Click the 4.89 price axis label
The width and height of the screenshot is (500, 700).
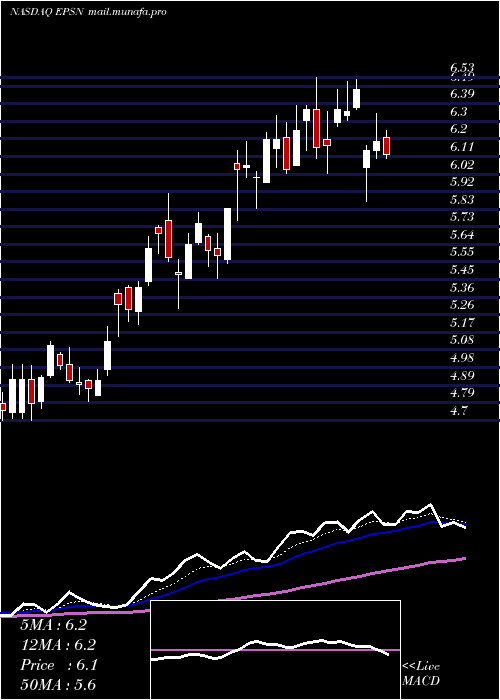point(462,375)
